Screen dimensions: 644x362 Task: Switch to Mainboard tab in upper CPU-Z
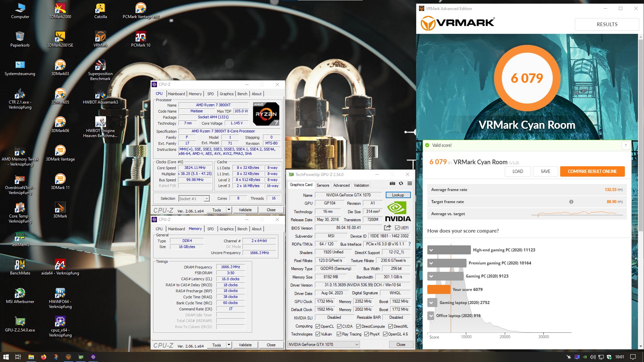[x=176, y=94]
